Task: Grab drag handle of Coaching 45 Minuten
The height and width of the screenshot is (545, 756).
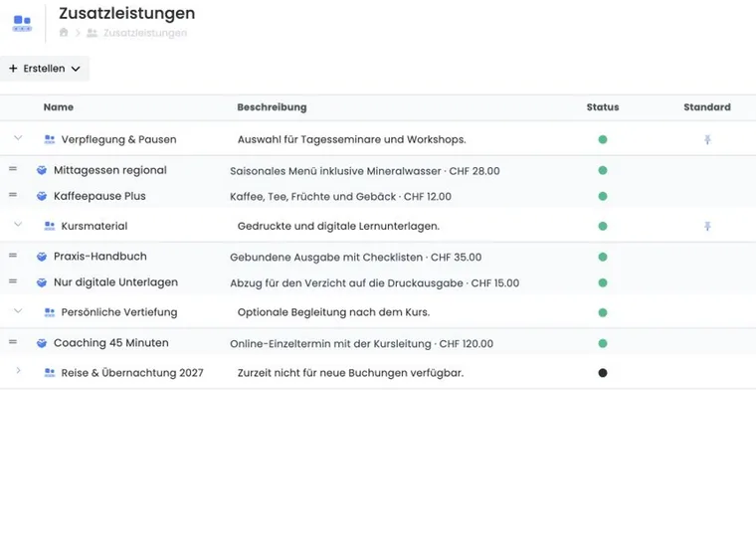Action: tap(13, 342)
